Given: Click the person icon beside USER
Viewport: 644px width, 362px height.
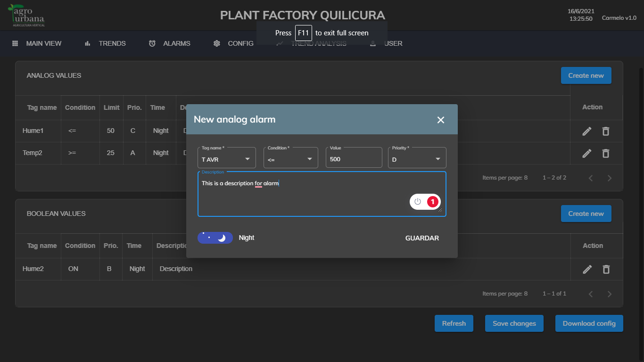Looking at the screenshot, I should (x=373, y=43).
